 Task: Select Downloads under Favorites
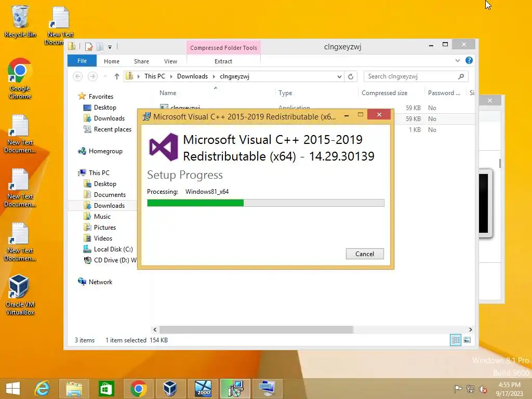(x=109, y=118)
